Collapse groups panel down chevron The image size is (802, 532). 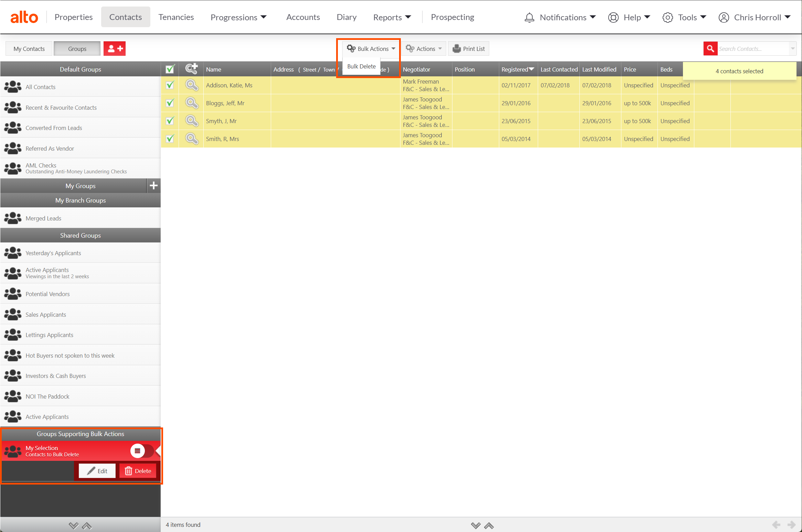[73, 525]
